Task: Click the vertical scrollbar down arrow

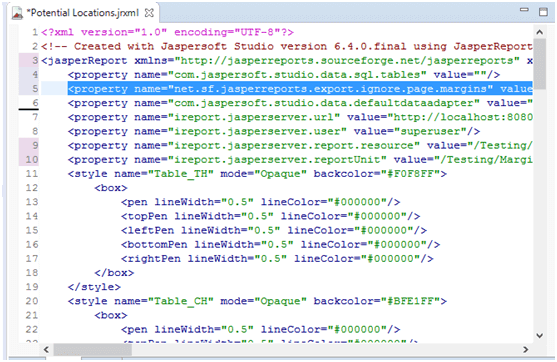Action: 540,335
